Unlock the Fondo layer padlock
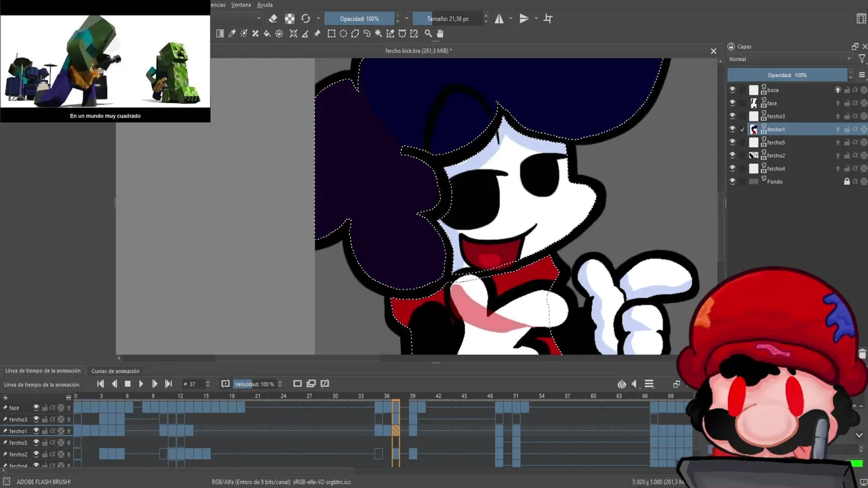 [x=846, y=182]
